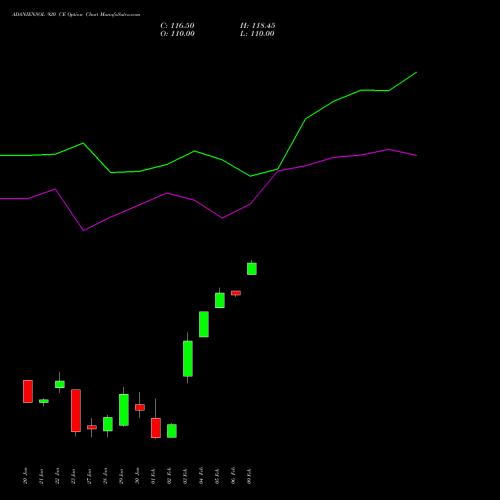Select the '02 Feb' date label
Viewport: 500px width, 500px height.
tap(170, 476)
